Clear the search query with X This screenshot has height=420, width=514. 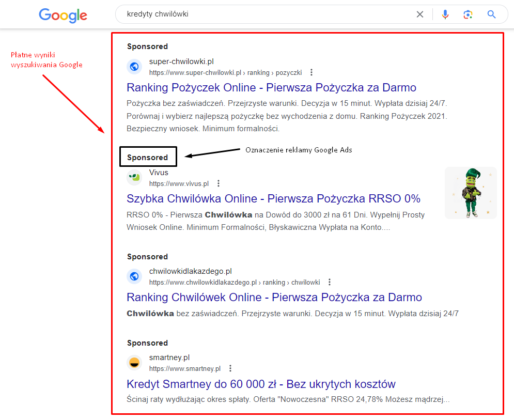[x=419, y=14]
